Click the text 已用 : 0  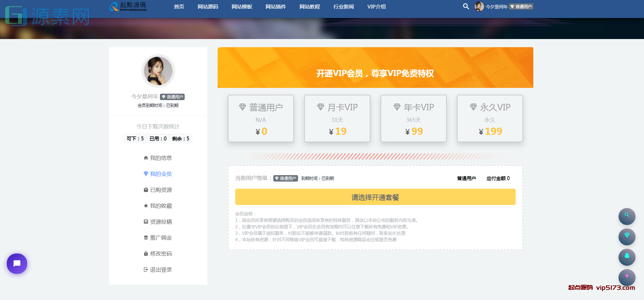tap(158, 138)
